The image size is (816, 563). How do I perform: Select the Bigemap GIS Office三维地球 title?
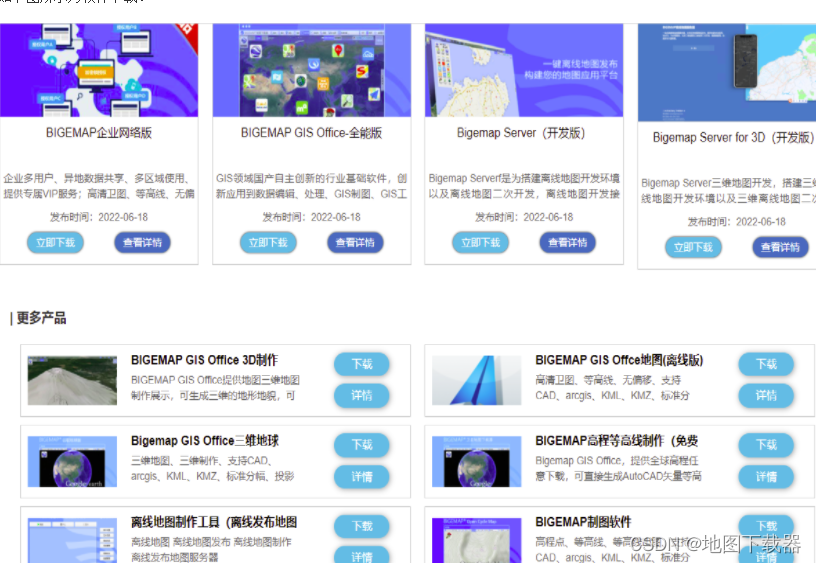[x=205, y=441]
